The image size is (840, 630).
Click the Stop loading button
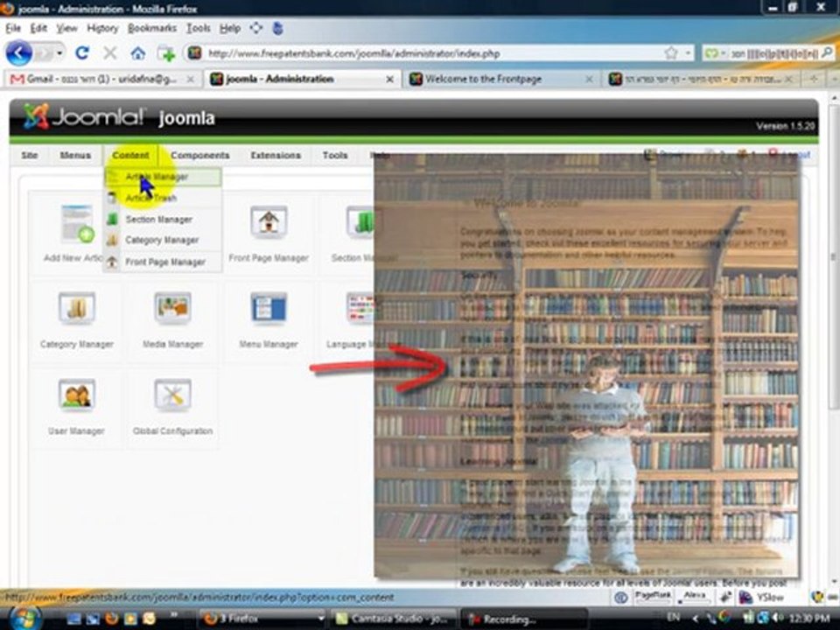tap(110, 52)
